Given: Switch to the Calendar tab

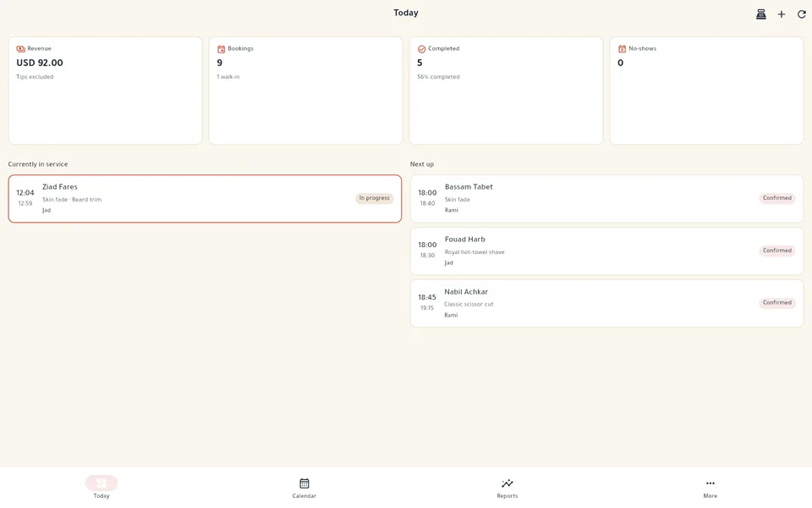Looking at the screenshot, I should pos(304,488).
